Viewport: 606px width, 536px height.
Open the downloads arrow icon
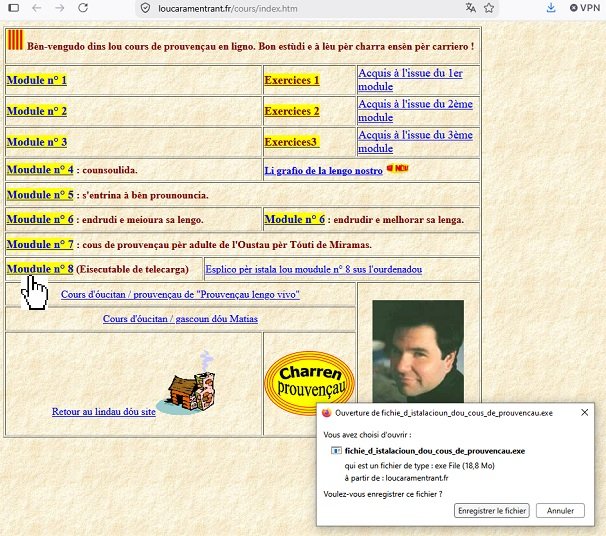pyautogui.click(x=551, y=8)
